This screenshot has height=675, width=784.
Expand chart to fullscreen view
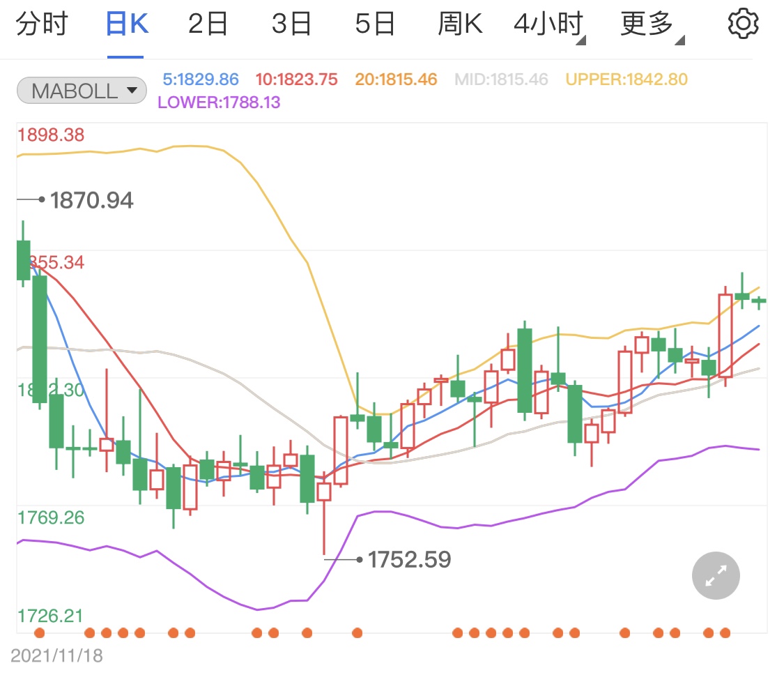pos(716,575)
